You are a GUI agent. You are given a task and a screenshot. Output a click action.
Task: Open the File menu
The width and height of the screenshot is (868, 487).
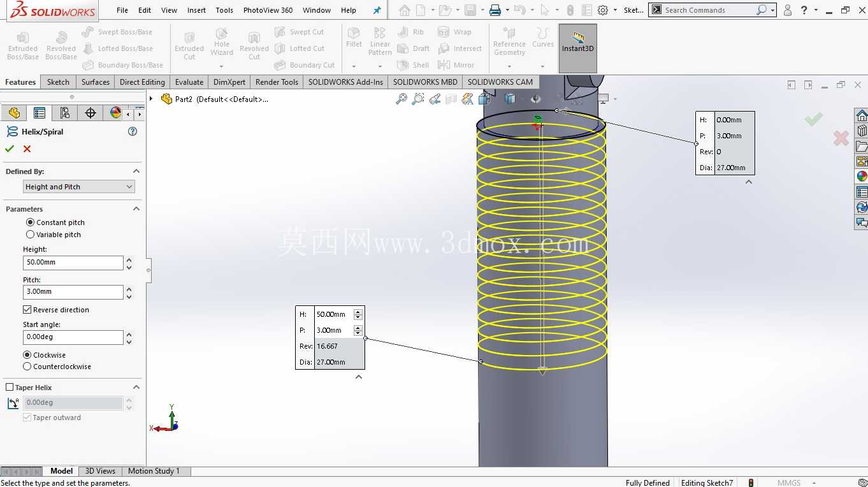[122, 10]
